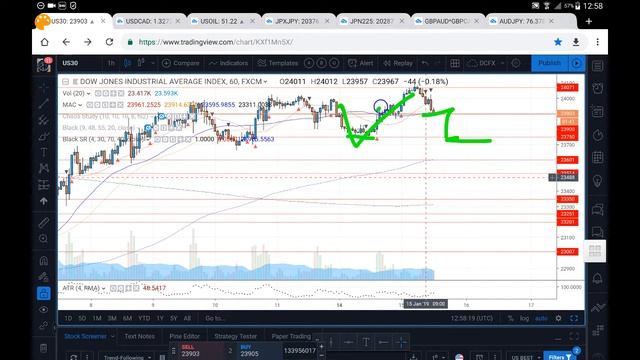
Task: Select the pitchfork drawing tool
Action: click(x=44, y=120)
